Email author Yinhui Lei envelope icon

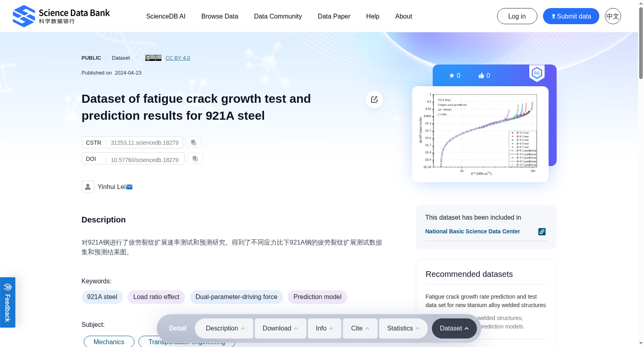[130, 187]
